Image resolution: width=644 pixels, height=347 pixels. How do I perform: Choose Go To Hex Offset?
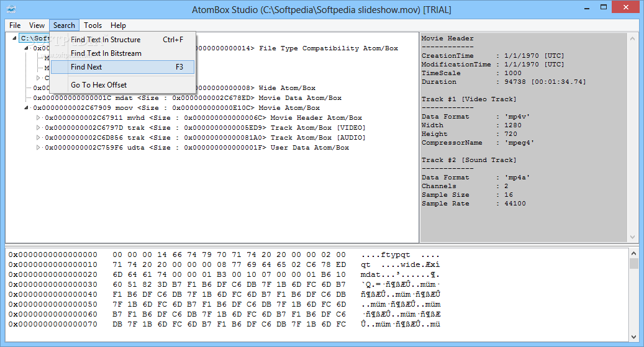[x=123, y=85]
